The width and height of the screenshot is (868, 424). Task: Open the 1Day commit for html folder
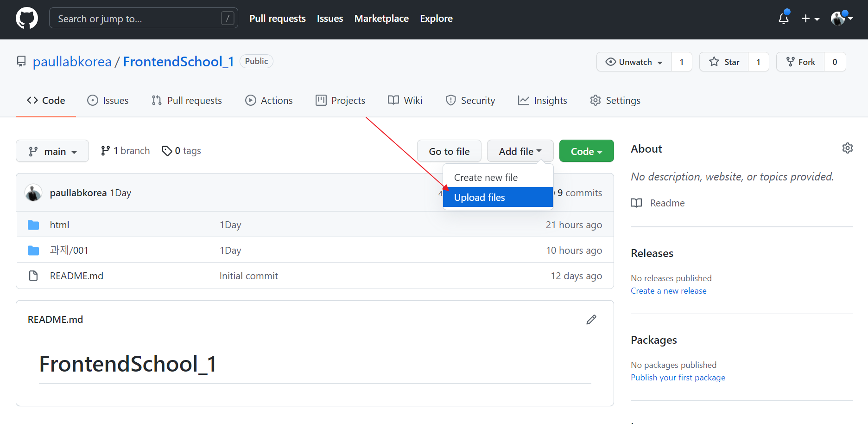point(230,225)
